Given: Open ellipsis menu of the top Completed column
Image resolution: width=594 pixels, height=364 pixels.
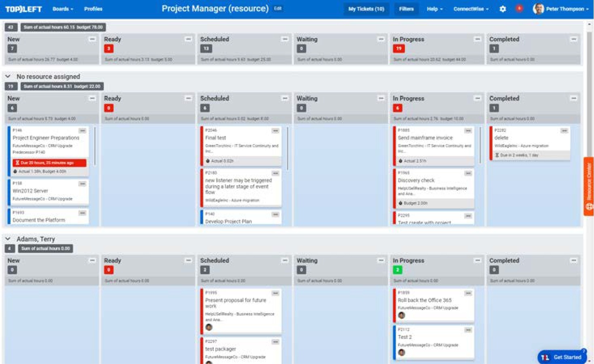Looking at the screenshot, I should click(x=573, y=39).
